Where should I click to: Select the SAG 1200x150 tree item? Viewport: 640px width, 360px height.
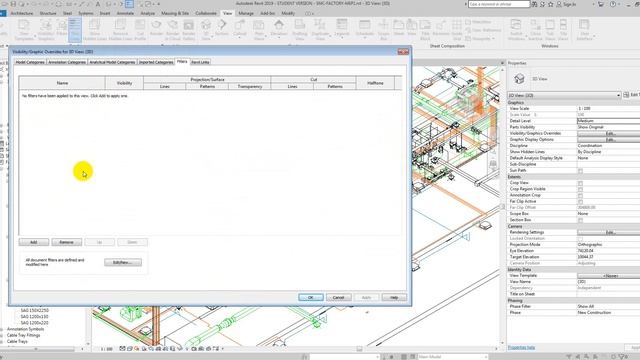pyautogui.click(x=35, y=316)
